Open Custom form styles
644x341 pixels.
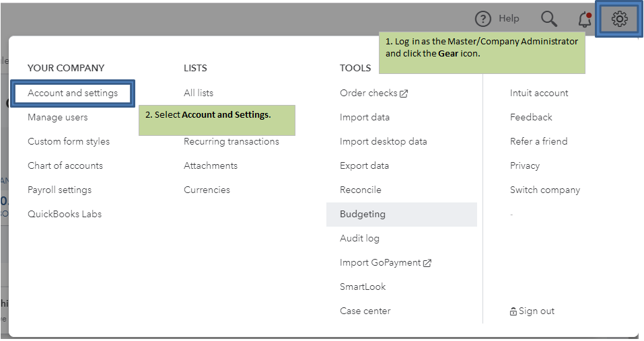tap(69, 141)
